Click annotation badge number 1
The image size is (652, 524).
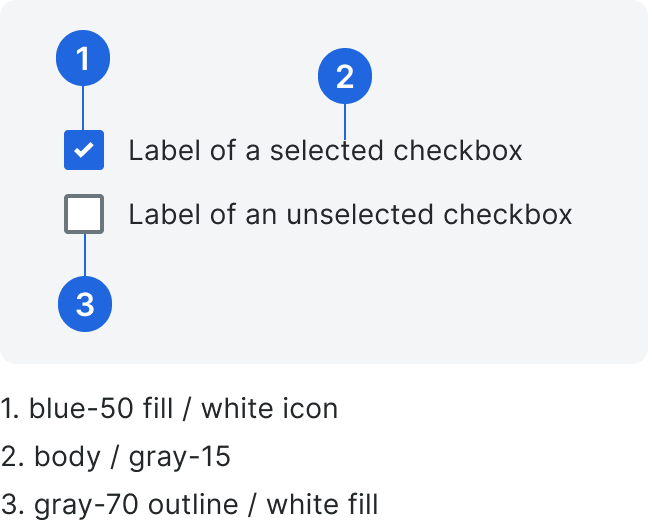[x=83, y=58]
